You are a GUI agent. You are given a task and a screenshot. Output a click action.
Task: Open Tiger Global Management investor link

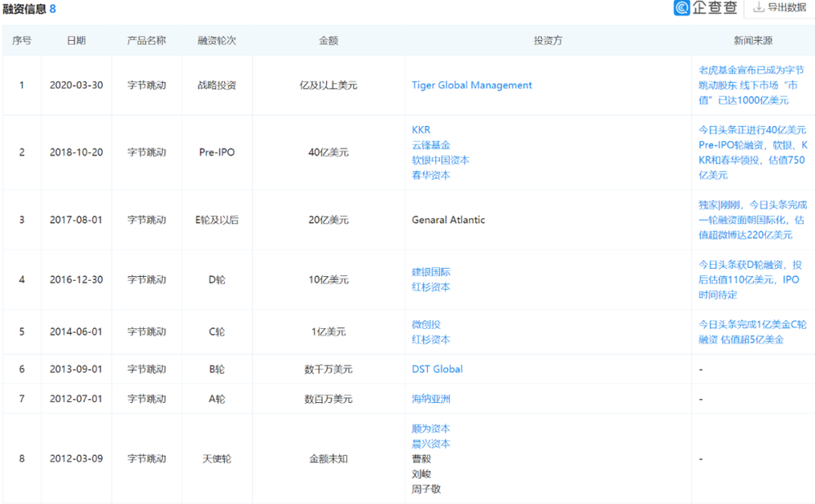pyautogui.click(x=472, y=85)
